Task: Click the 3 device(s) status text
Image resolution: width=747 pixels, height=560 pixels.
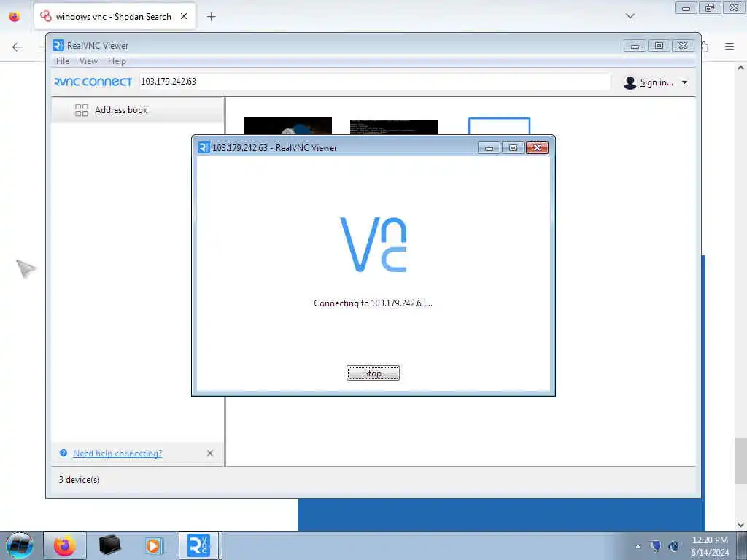Action: 79,480
